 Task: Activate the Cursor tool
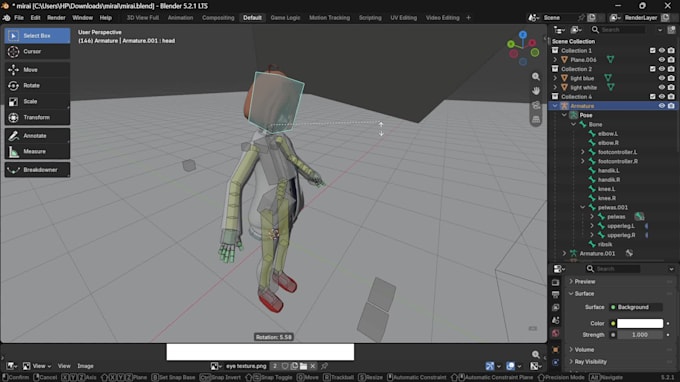click(x=37, y=52)
